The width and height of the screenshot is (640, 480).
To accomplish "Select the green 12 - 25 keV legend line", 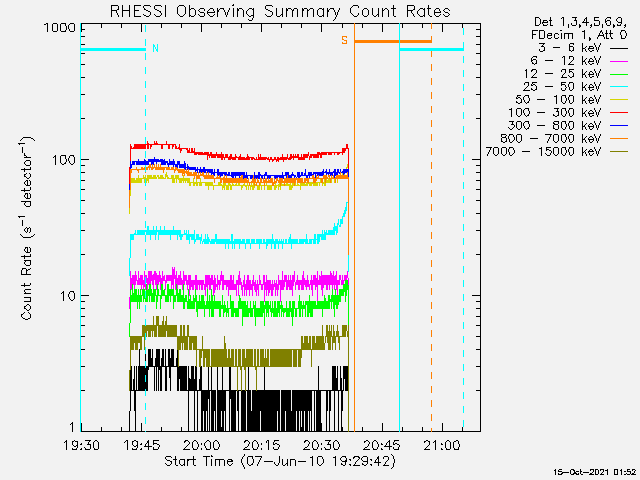I will 618,74.
